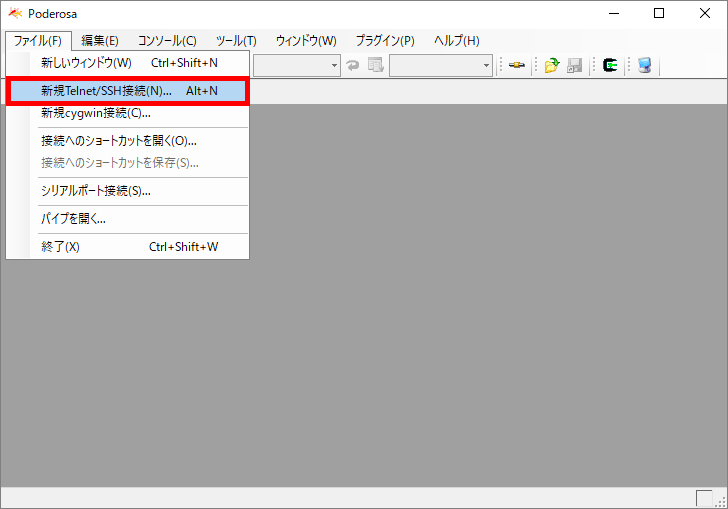This screenshot has width=728, height=509.
Task: Click the gray curved arrow toolbar icon
Action: (x=353, y=65)
